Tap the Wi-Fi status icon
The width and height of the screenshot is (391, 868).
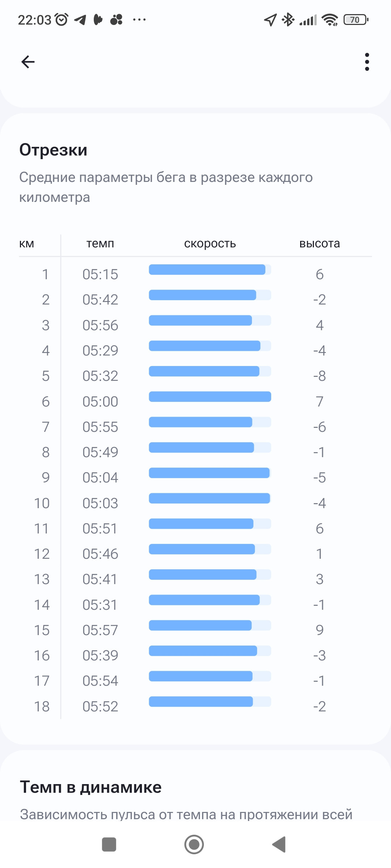tap(330, 20)
